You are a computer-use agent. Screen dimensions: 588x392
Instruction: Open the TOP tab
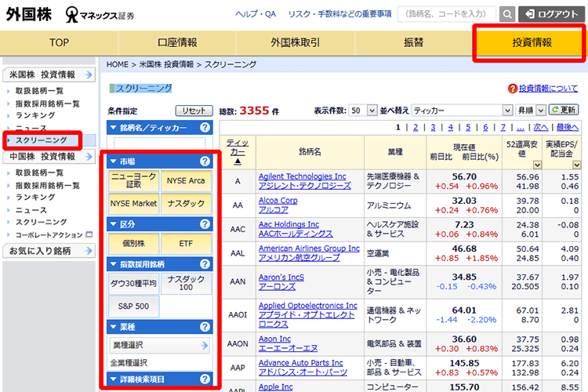[60, 43]
